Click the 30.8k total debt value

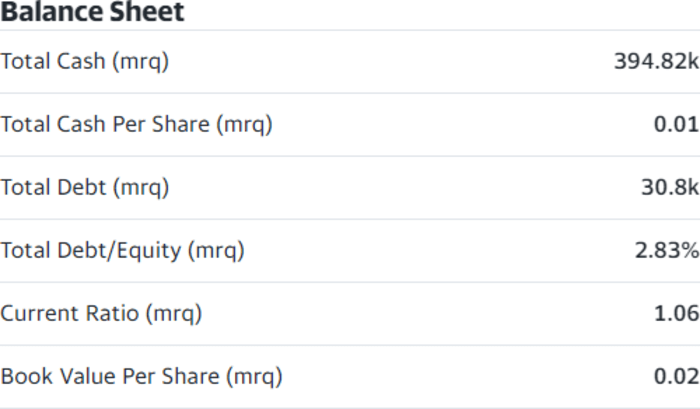click(670, 187)
